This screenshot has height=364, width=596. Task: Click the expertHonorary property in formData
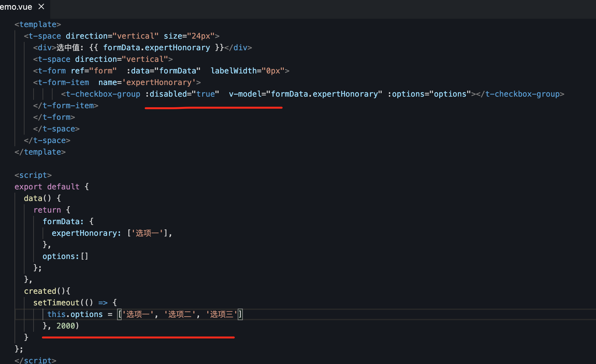(84, 233)
